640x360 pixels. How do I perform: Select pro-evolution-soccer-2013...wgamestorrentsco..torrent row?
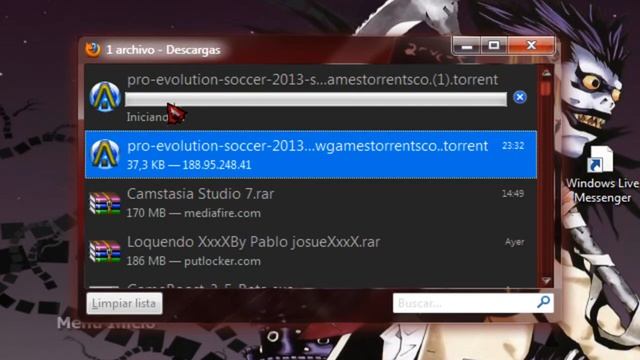click(x=311, y=154)
